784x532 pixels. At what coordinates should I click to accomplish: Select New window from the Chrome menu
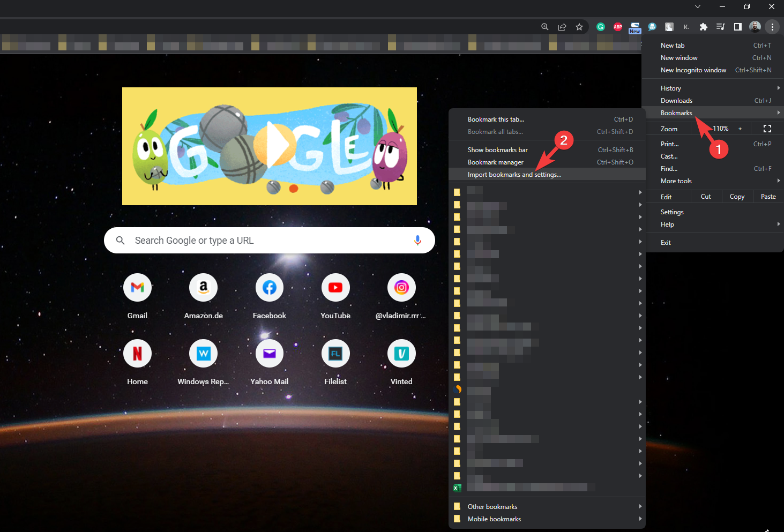(x=713, y=58)
